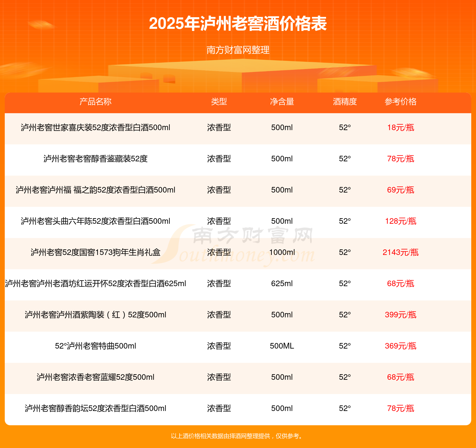Select the "类型" column header
Image resolution: width=476 pixels, height=448 pixels.
coord(219,102)
